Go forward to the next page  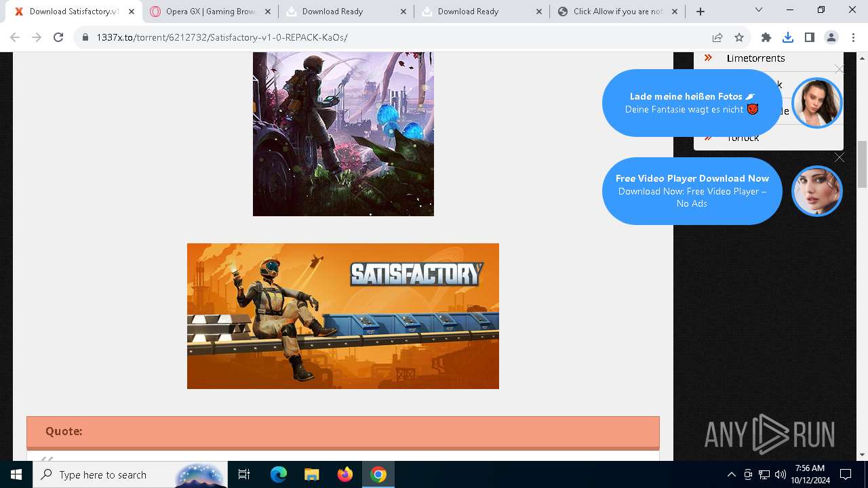[37, 37]
